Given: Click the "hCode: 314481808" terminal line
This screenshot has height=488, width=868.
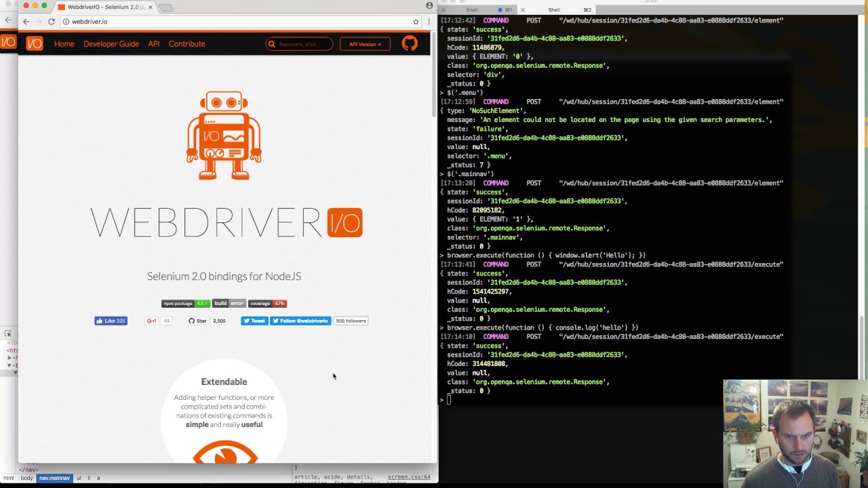Looking at the screenshot, I should pos(477,364).
